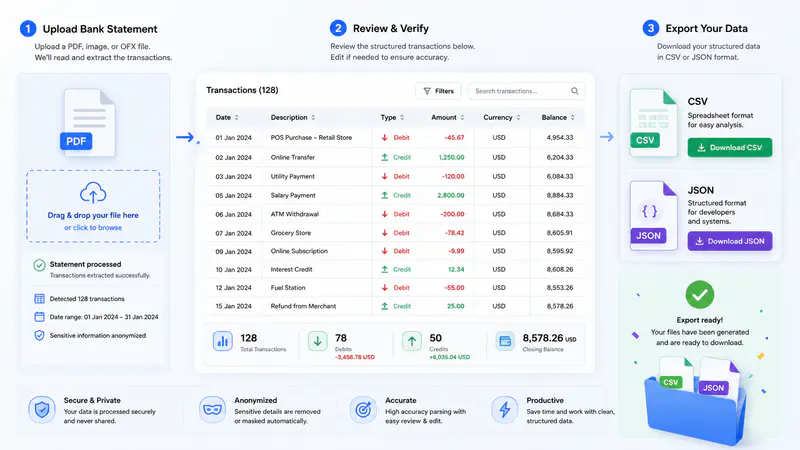Viewport: 800px width, 450px height.
Task: Click the Productive lightning bolt icon
Action: coord(505,410)
